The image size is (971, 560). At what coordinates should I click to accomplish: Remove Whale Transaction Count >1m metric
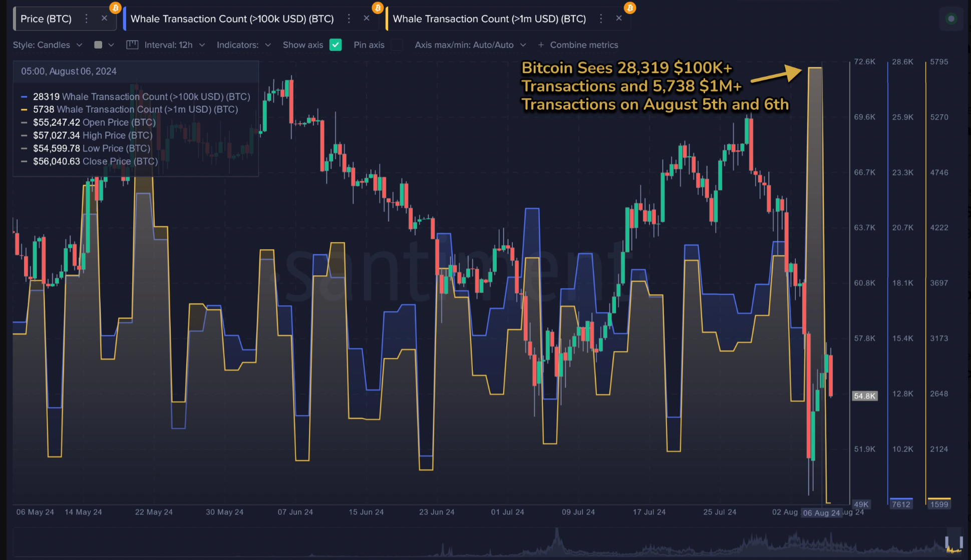point(619,19)
